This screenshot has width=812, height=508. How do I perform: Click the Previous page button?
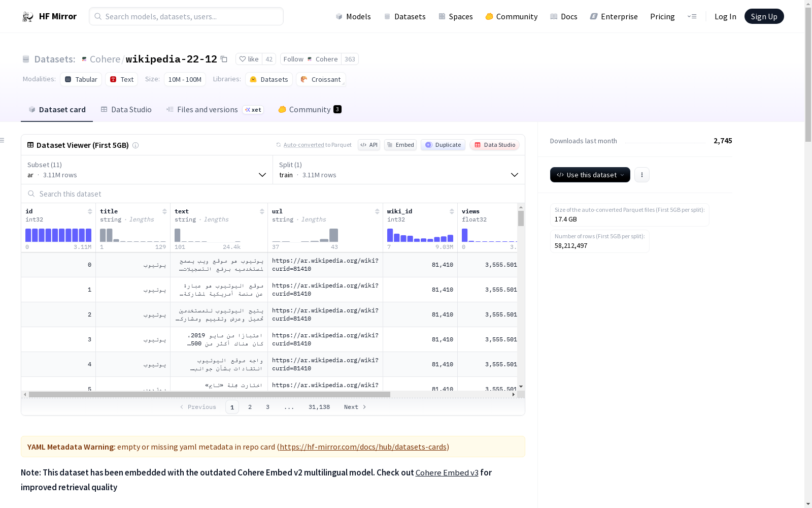coord(198,407)
